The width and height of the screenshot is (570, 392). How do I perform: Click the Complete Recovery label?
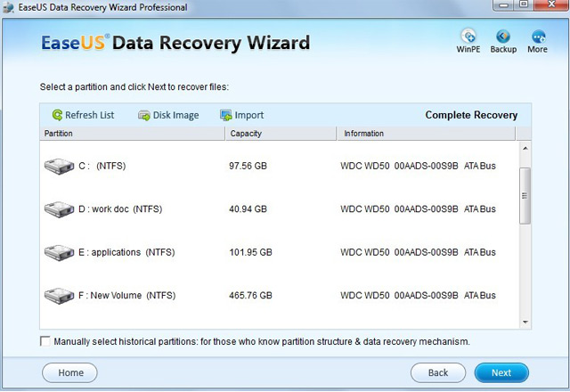tap(471, 115)
